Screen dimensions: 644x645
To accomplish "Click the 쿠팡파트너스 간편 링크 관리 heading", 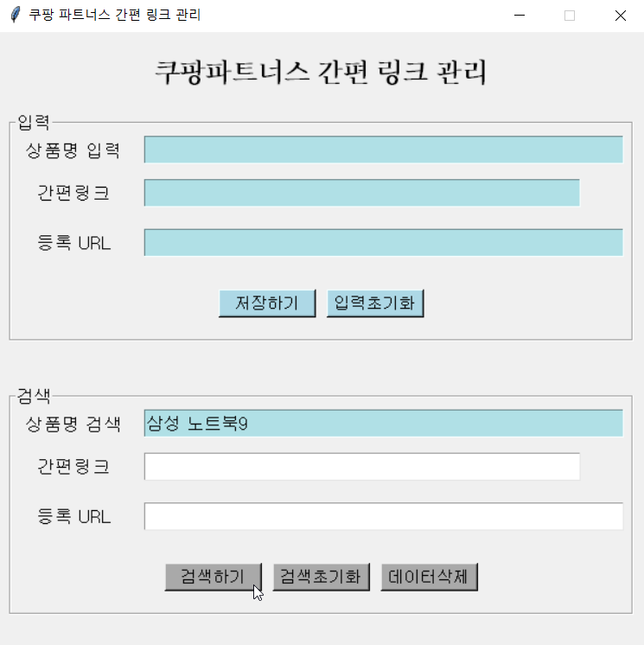I will click(321, 73).
